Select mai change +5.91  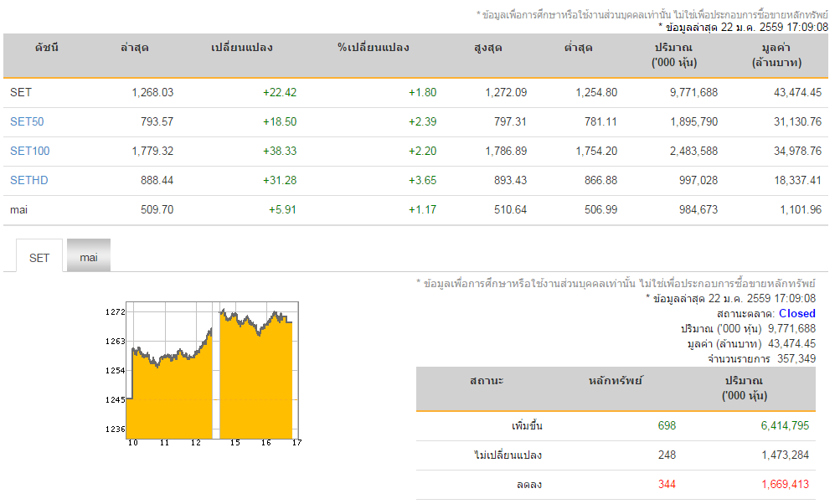pos(282,209)
